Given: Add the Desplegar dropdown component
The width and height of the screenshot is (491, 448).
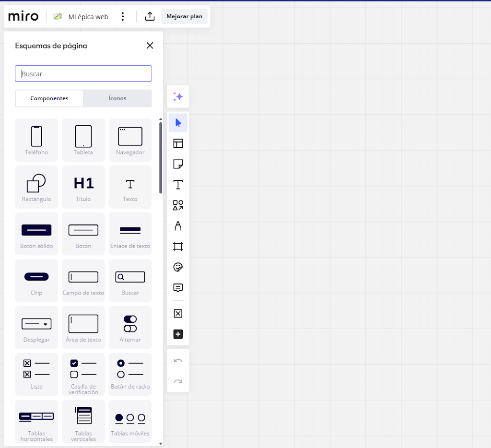Looking at the screenshot, I should click(36, 327).
